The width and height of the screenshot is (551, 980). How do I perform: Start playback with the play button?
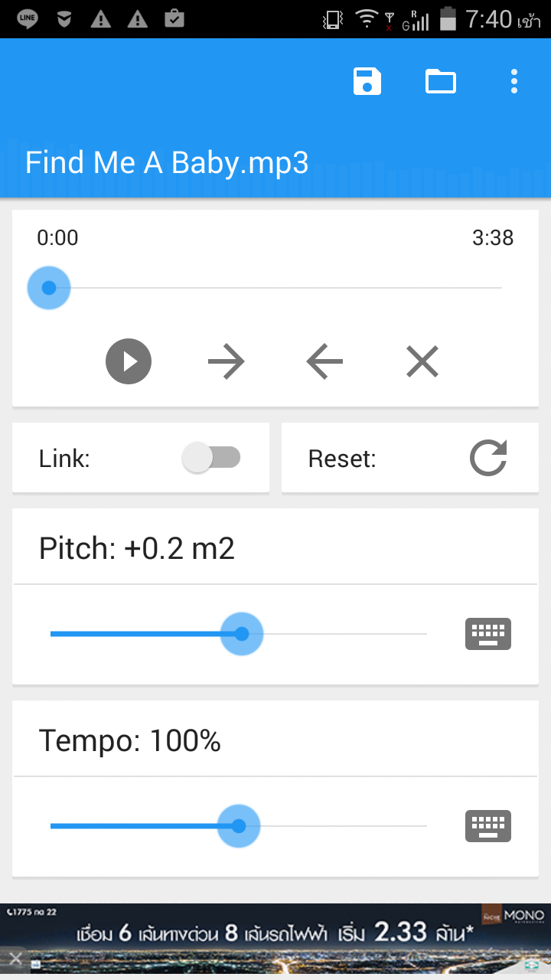129,361
